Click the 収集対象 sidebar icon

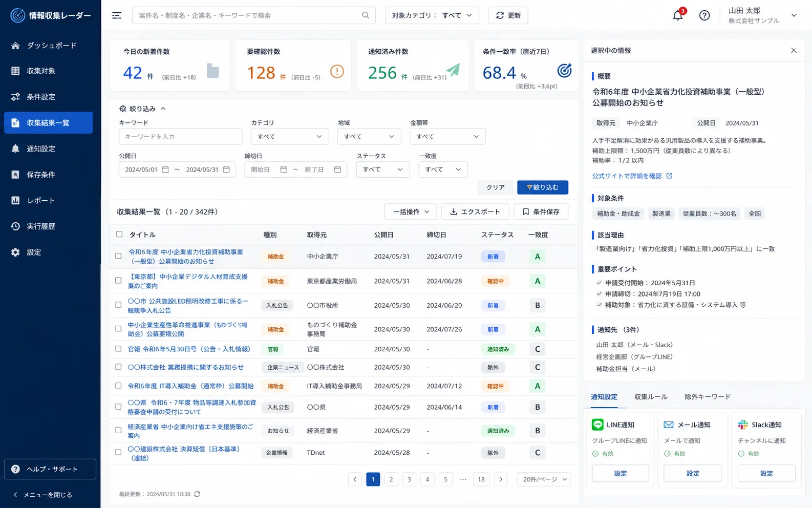point(15,71)
